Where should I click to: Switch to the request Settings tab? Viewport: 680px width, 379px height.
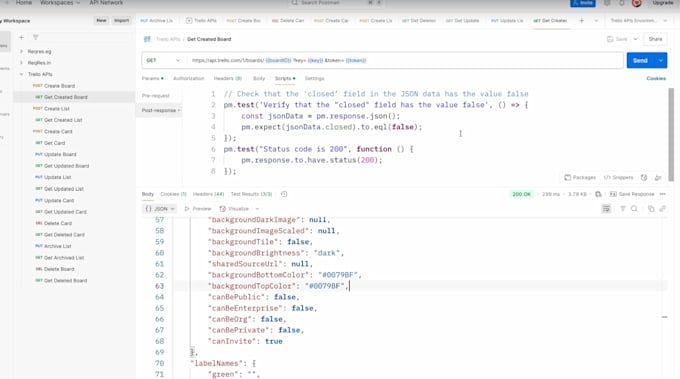314,78
